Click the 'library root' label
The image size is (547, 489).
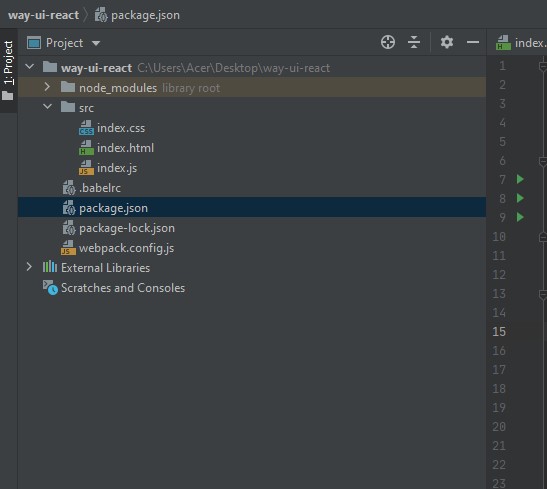tap(191, 88)
